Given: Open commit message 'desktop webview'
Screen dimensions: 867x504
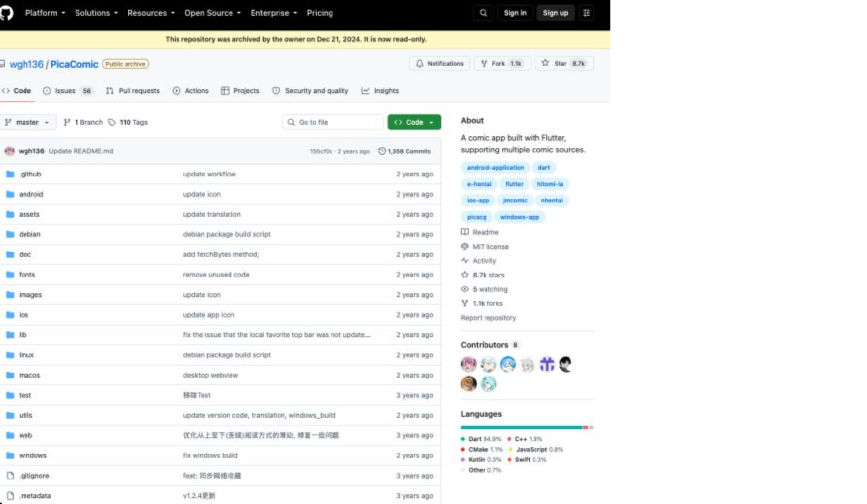Looking at the screenshot, I should point(210,375).
